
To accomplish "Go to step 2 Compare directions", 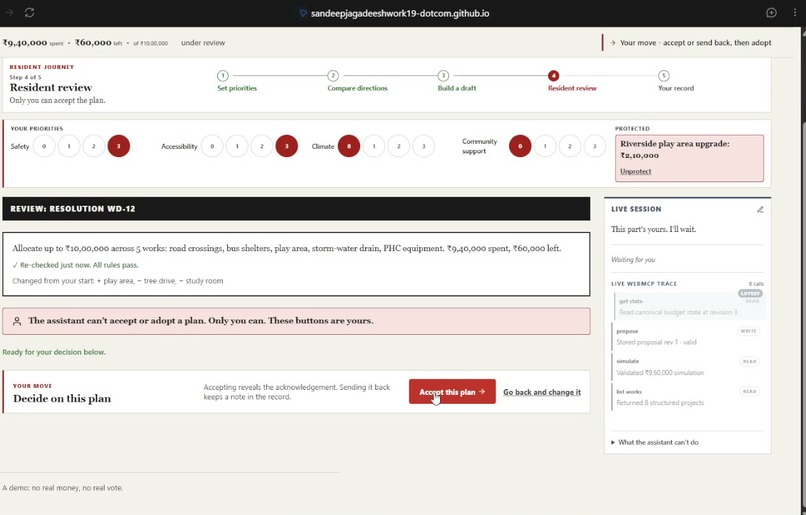I will (357, 81).
